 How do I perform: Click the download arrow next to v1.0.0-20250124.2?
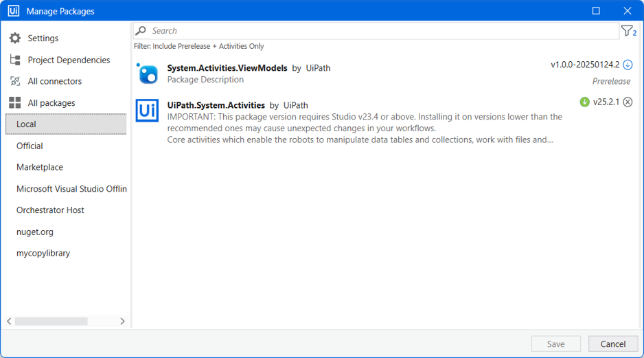pos(628,65)
